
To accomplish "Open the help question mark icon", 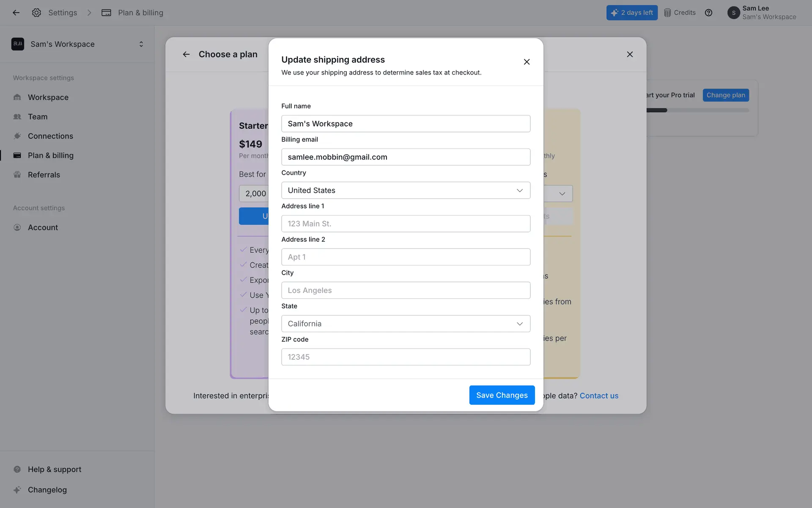I will click(708, 13).
